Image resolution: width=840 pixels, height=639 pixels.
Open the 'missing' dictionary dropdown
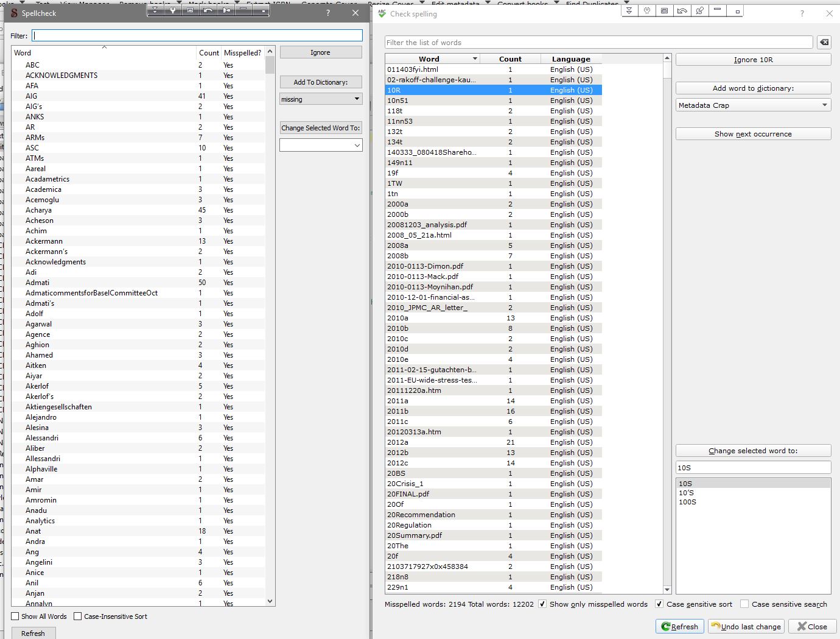(x=321, y=99)
